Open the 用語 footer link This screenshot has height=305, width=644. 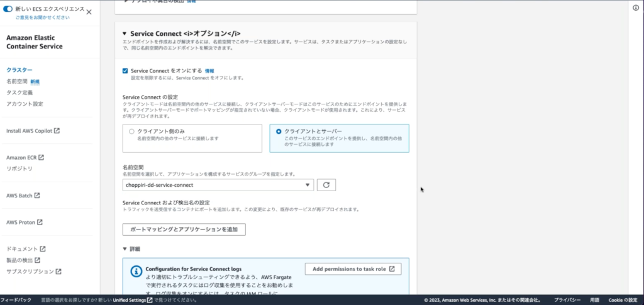(595, 300)
